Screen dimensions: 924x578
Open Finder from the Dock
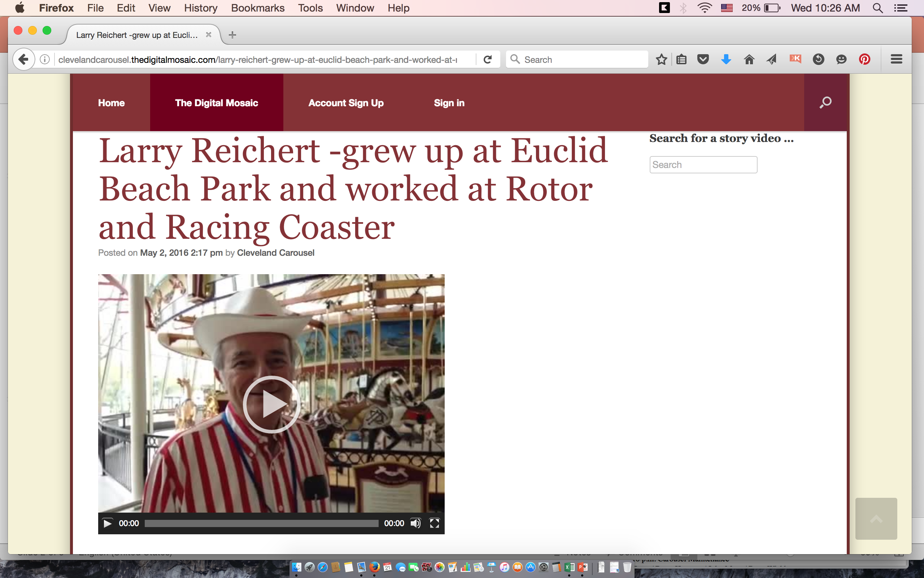click(297, 567)
